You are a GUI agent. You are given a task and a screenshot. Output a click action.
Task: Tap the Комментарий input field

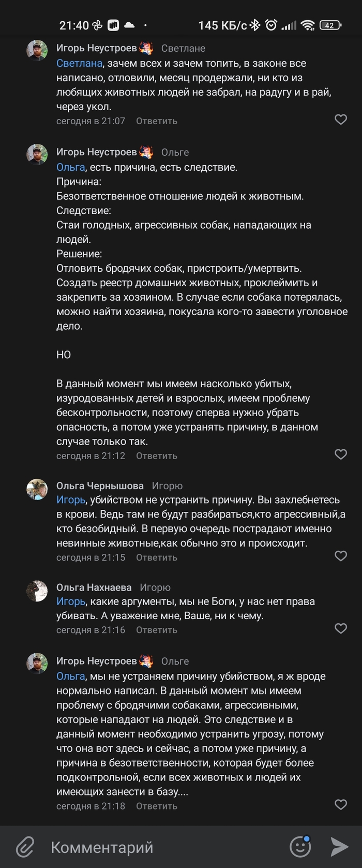click(155, 847)
